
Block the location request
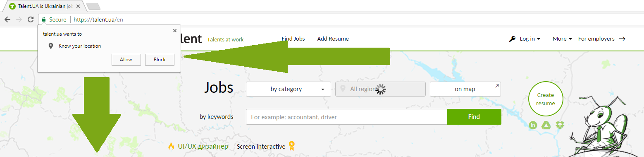[x=160, y=60]
